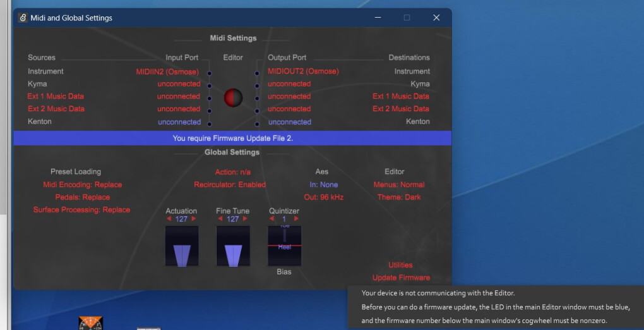The width and height of the screenshot is (644, 330).
Task: Open Instrument input port MIDIIN2 (Osmose)
Action: pyautogui.click(x=167, y=71)
